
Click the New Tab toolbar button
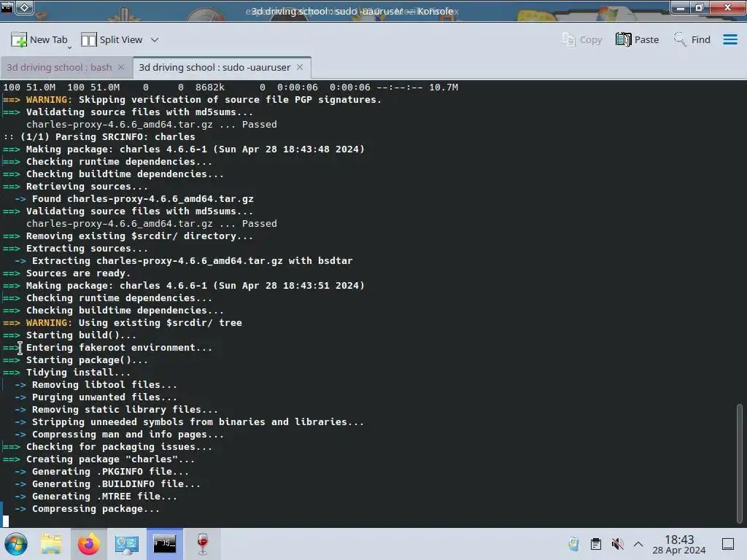click(39, 40)
